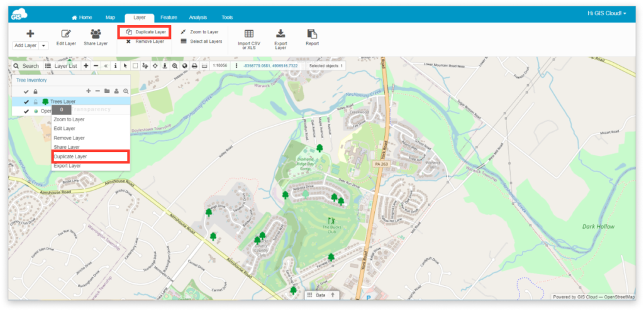This screenshot has height=311, width=644.
Task: Toggle lock all layers icon in header
Action: 35,91
